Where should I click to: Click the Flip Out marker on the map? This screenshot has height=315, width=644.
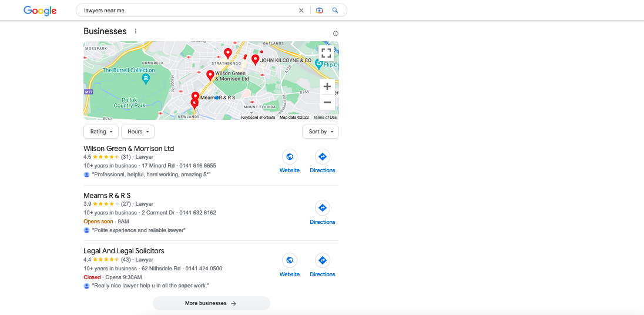(x=318, y=63)
